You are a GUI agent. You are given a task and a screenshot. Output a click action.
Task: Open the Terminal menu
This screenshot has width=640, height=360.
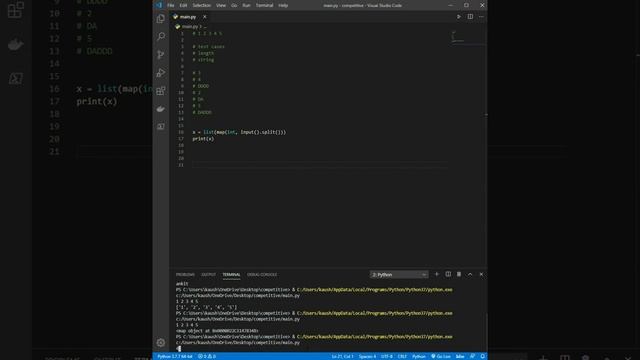(264, 5)
